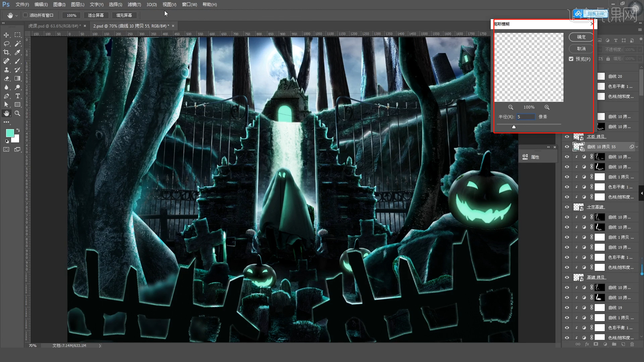
Task: Choose the Horizontal Type tool
Action: tap(18, 96)
